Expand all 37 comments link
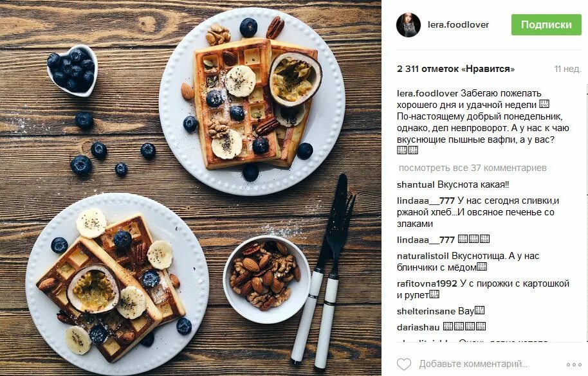 tap(472, 168)
